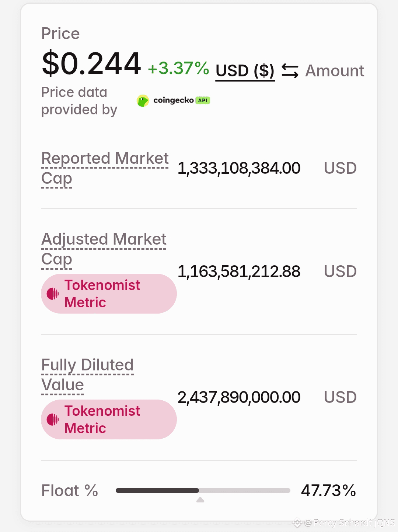Click Tokenomist logo icon under Adjusted Market Cap

53,294
